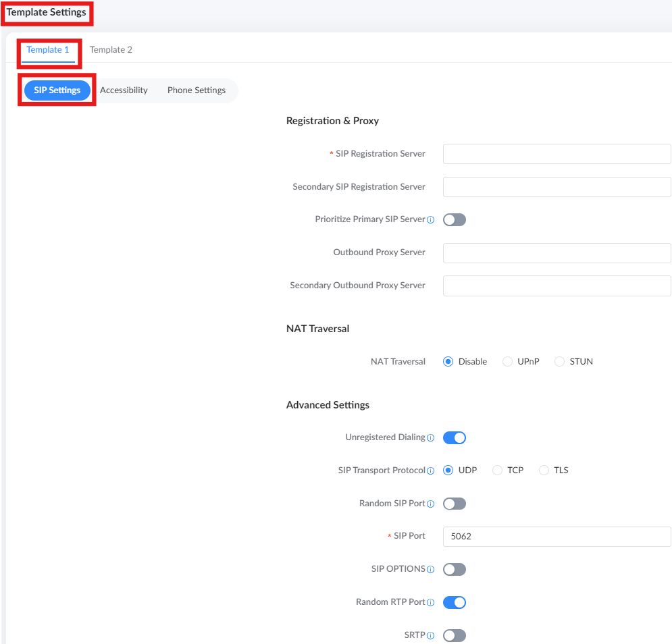
Task: Click the SIP Transport Protocol info icon
Action: (431, 471)
